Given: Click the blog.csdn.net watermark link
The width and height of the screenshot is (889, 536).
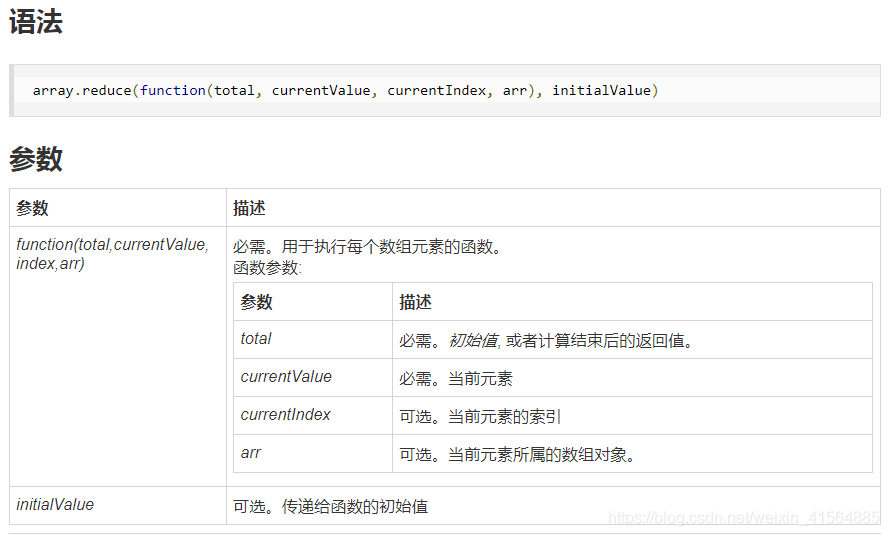Looking at the screenshot, I should [743, 517].
